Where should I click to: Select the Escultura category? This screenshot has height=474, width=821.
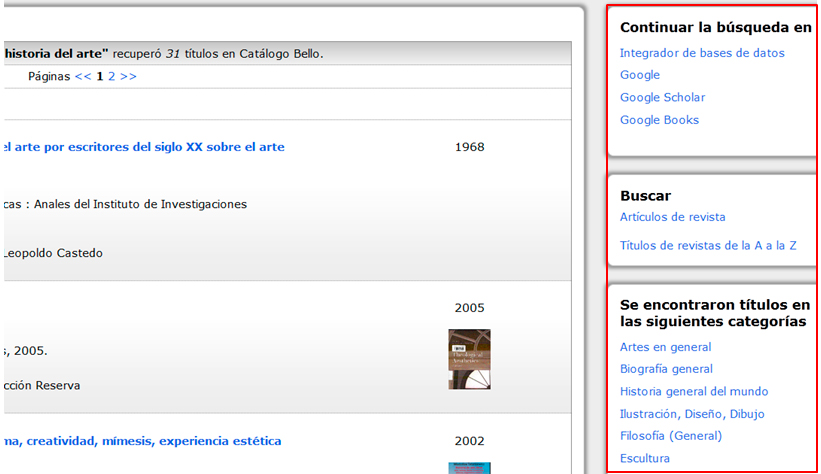point(645,458)
